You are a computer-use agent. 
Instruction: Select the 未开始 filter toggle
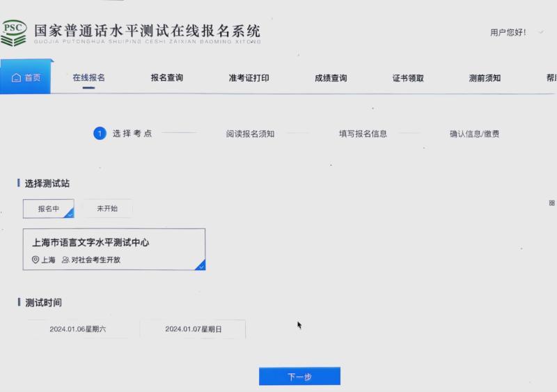point(107,209)
